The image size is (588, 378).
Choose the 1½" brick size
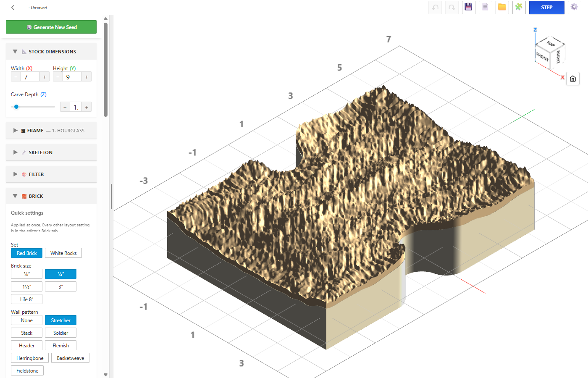coord(26,286)
